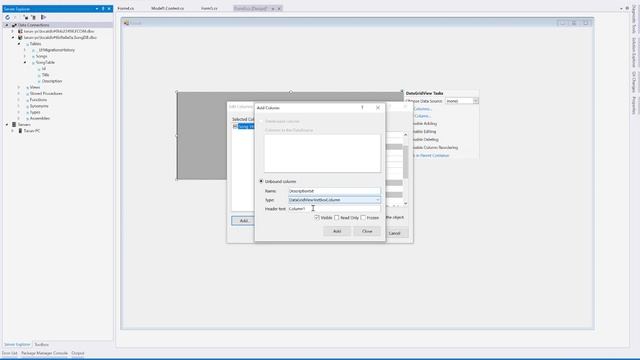Click the Connect to Server toolbar icon
Screen dimensions: 640x360
click(34, 18)
